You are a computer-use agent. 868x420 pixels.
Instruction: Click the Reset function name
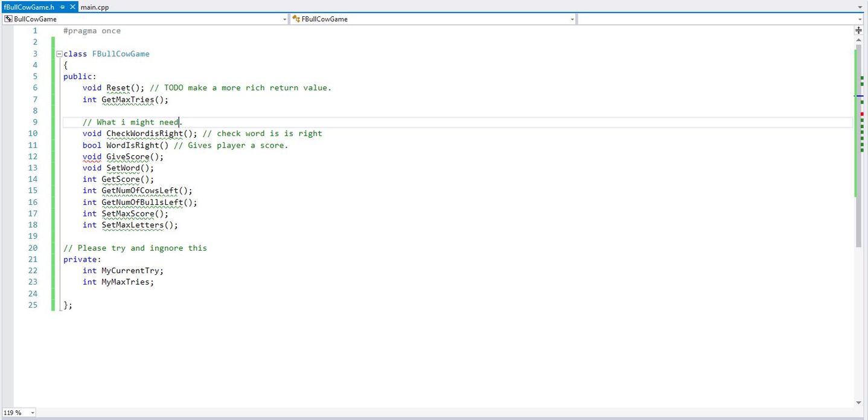point(118,88)
